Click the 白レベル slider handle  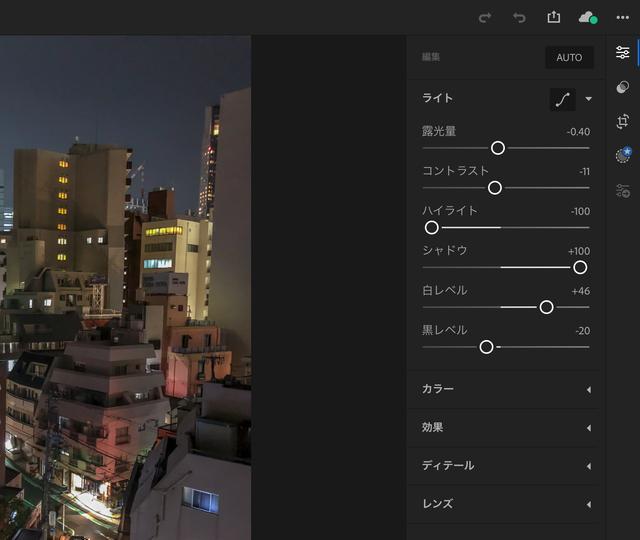coord(546,307)
